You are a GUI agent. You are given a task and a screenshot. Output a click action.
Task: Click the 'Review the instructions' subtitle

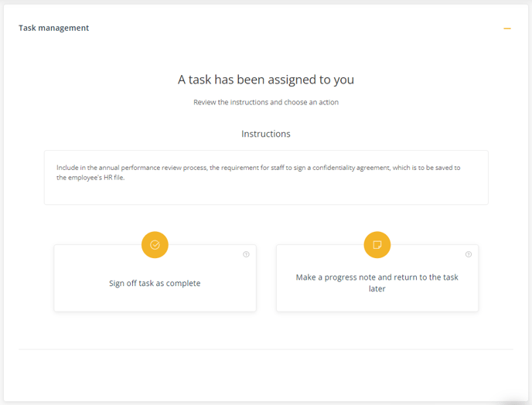(x=266, y=102)
